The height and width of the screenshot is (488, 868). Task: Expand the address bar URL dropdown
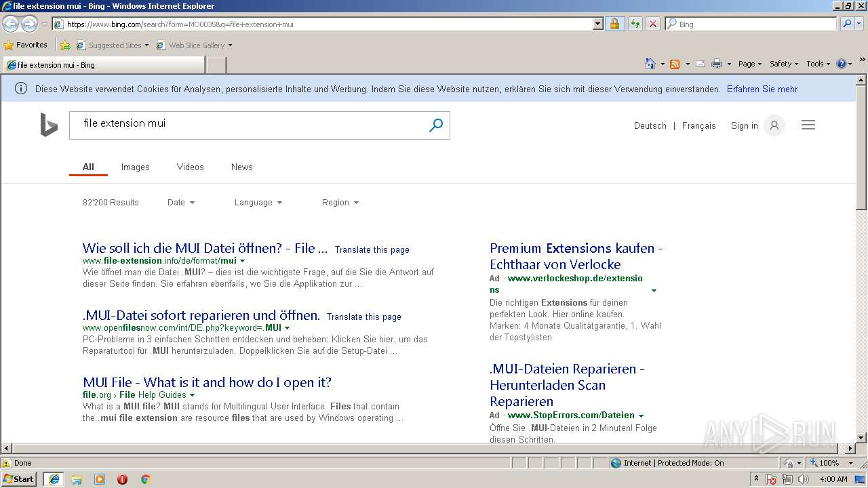pyautogui.click(x=597, y=24)
